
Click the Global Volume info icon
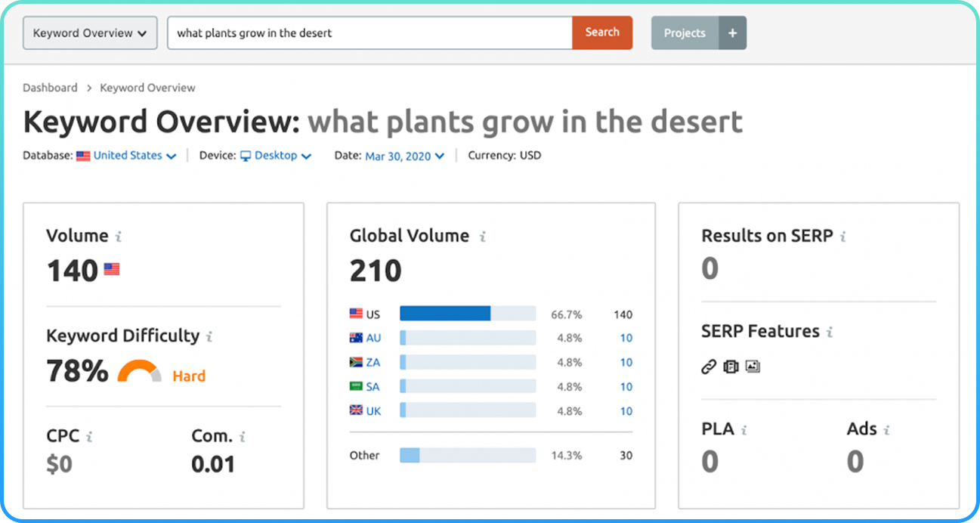tap(482, 237)
